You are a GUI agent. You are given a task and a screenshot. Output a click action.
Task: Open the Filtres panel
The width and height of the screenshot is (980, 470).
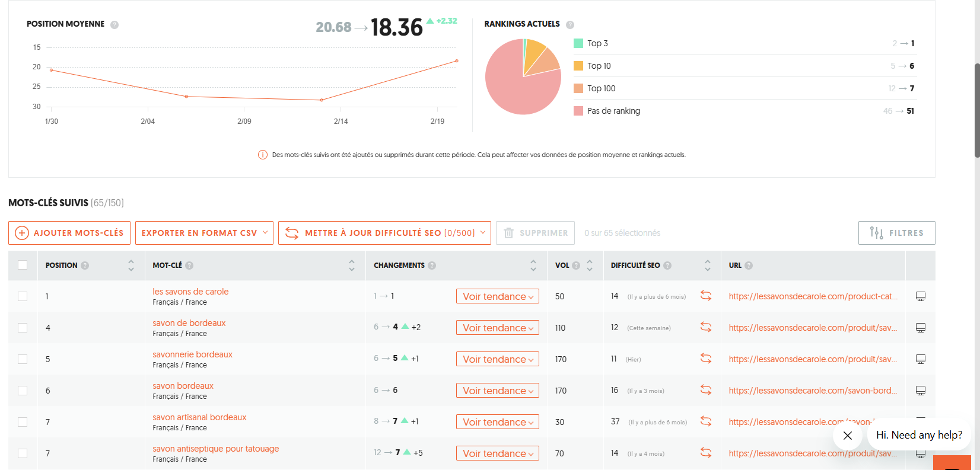click(897, 233)
